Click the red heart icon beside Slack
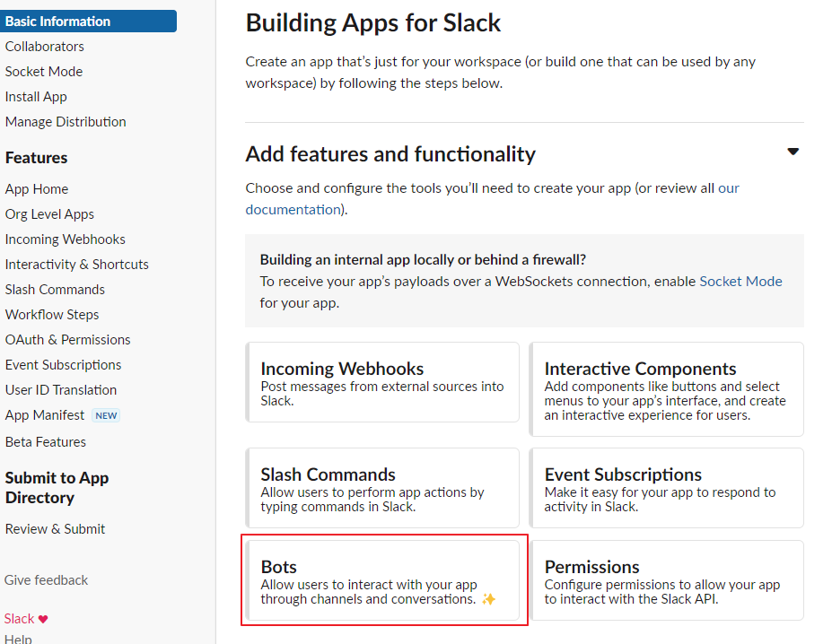Image resolution: width=832 pixels, height=644 pixels. coord(43,619)
